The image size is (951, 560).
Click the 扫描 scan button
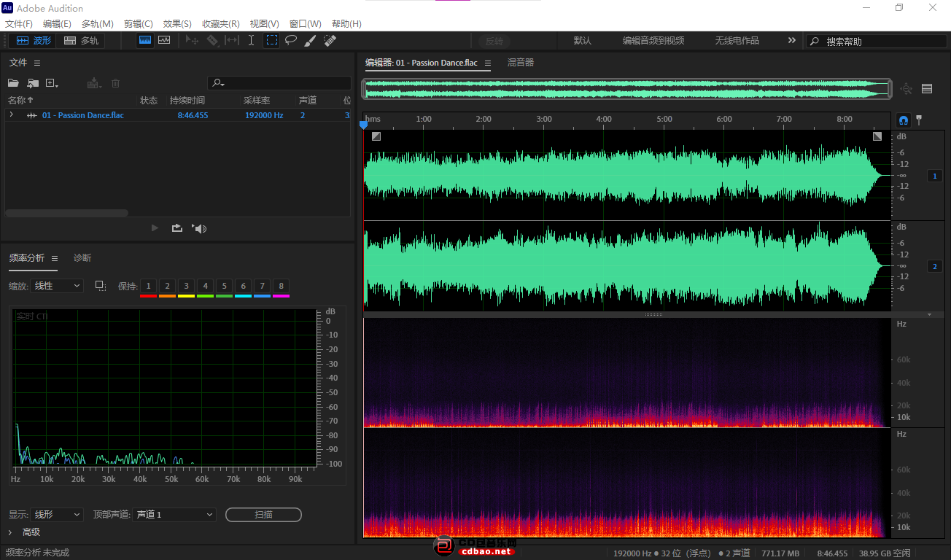(263, 515)
